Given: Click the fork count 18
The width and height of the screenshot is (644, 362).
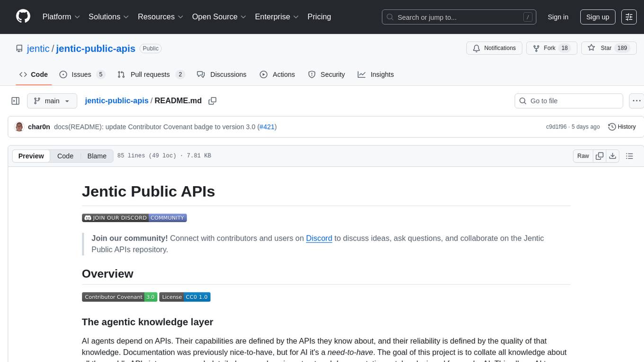Looking at the screenshot, I should point(564,48).
